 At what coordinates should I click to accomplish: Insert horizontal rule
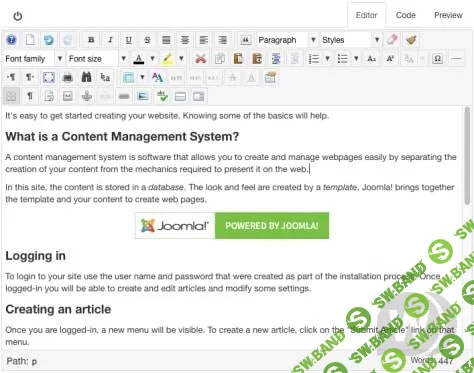pyautogui.click(x=456, y=59)
